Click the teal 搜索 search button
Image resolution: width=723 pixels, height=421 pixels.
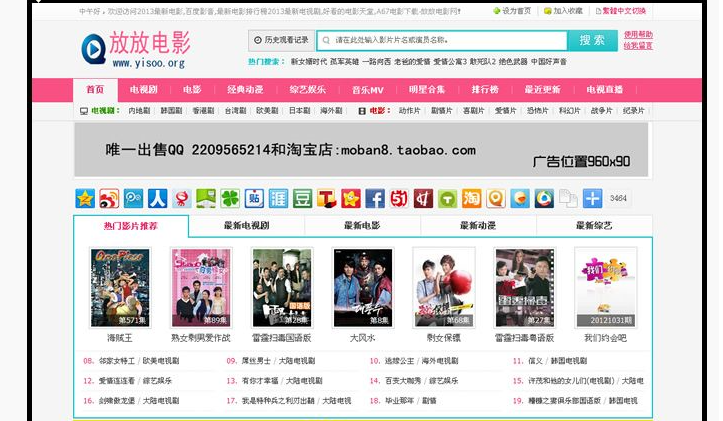tap(592, 41)
